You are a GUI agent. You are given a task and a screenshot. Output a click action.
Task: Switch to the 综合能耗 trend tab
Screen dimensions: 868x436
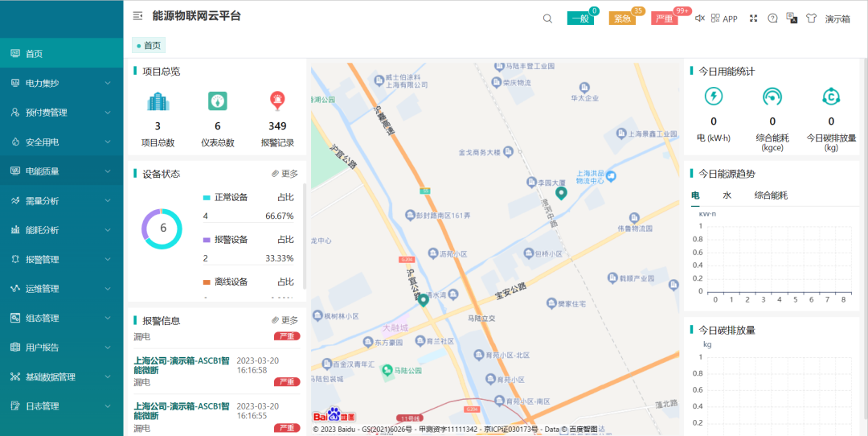coord(771,195)
